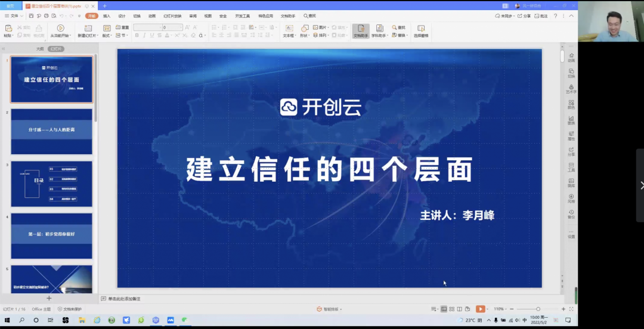The height and width of the screenshot is (329, 644).
Task: Click the zoom out minus button
Action: pos(512,309)
